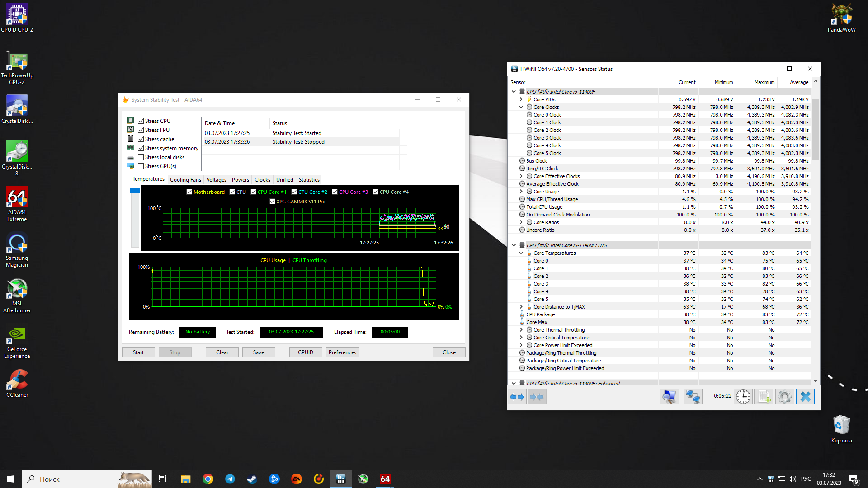Switch to the Cooling Fans tab
This screenshot has height=488, width=868.
pos(185,180)
